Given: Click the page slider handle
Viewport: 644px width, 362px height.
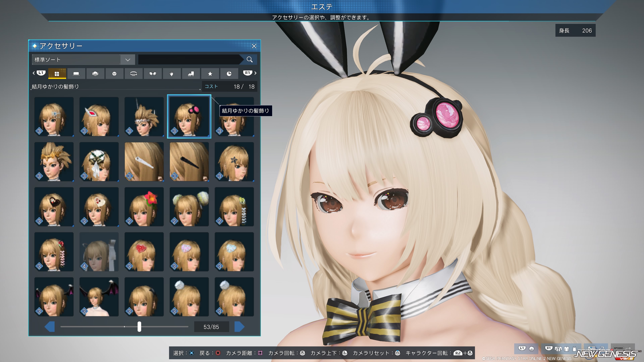Looking at the screenshot, I should [139, 326].
